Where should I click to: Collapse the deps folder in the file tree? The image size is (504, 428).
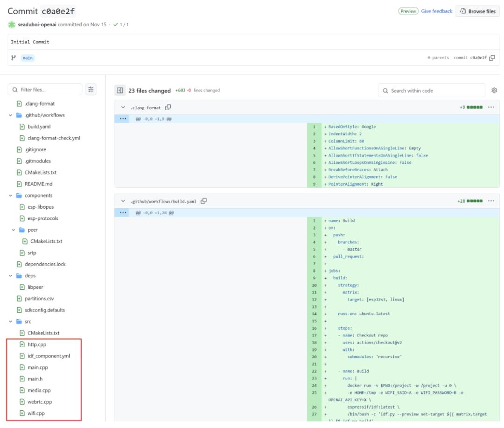point(11,275)
